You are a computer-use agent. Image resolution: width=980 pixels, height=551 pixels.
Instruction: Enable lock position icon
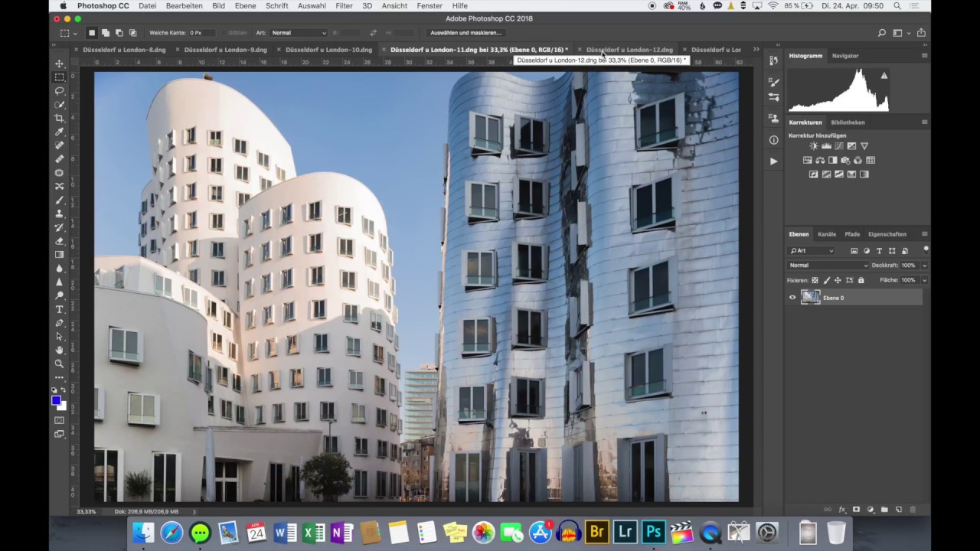[x=838, y=280]
